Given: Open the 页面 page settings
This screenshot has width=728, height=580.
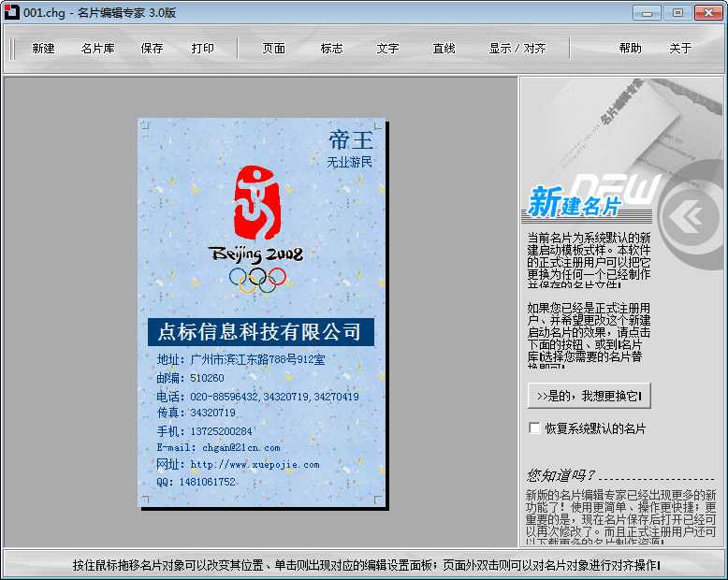Looking at the screenshot, I should [273, 49].
